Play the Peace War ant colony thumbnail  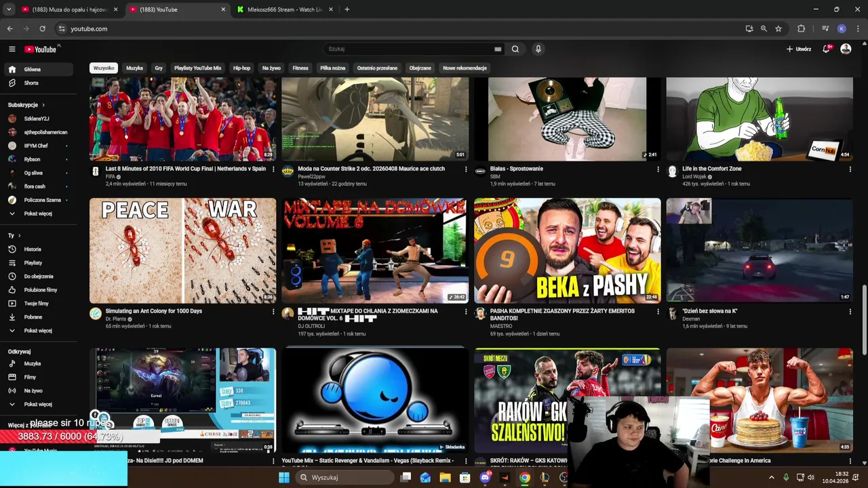tap(182, 250)
